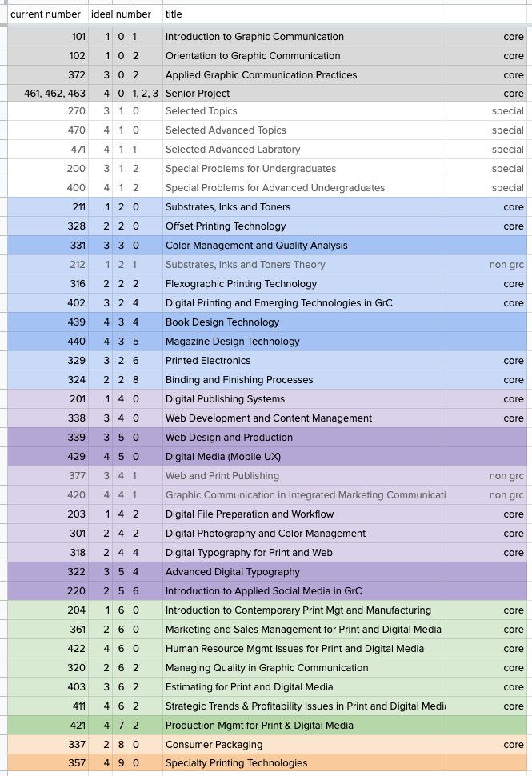
Task: Click 'Binding and Finishing Processes' cell
Action: click(304, 380)
